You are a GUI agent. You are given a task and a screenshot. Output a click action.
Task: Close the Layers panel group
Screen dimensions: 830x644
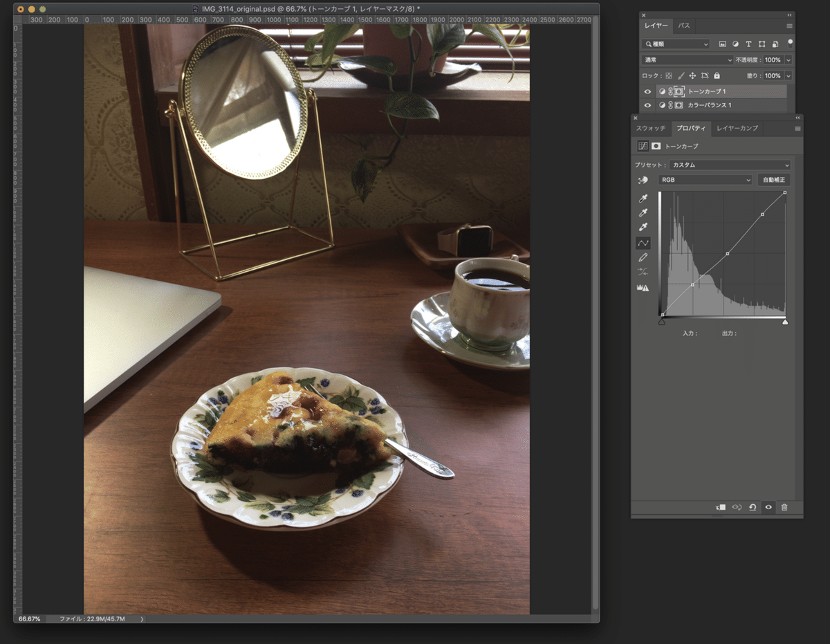click(643, 15)
